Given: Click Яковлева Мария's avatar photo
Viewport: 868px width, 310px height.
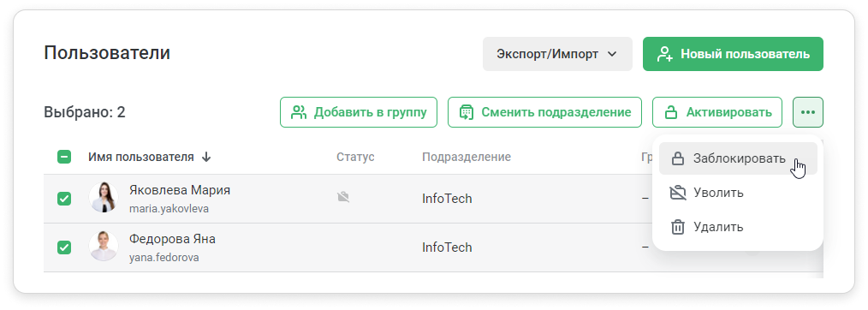Looking at the screenshot, I should [104, 198].
